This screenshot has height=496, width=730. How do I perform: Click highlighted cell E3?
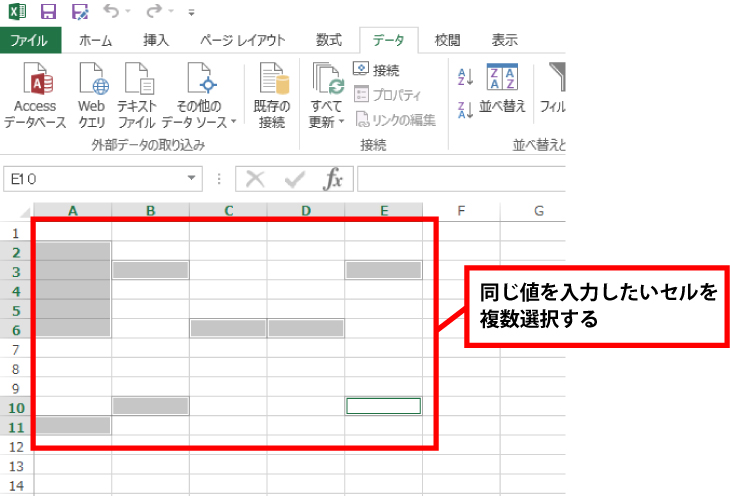pyautogui.click(x=384, y=270)
